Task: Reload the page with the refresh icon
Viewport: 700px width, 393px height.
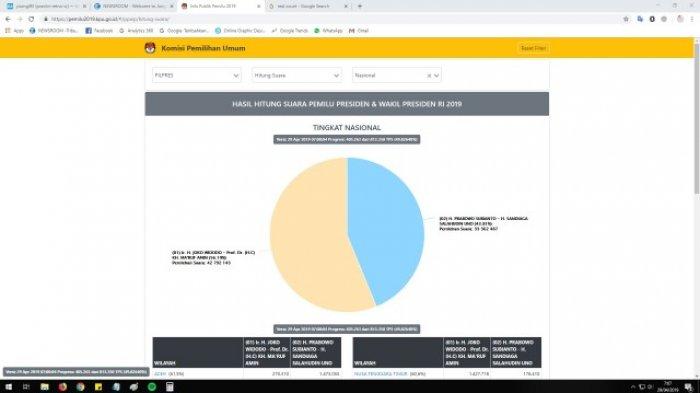Action: click(x=31, y=19)
